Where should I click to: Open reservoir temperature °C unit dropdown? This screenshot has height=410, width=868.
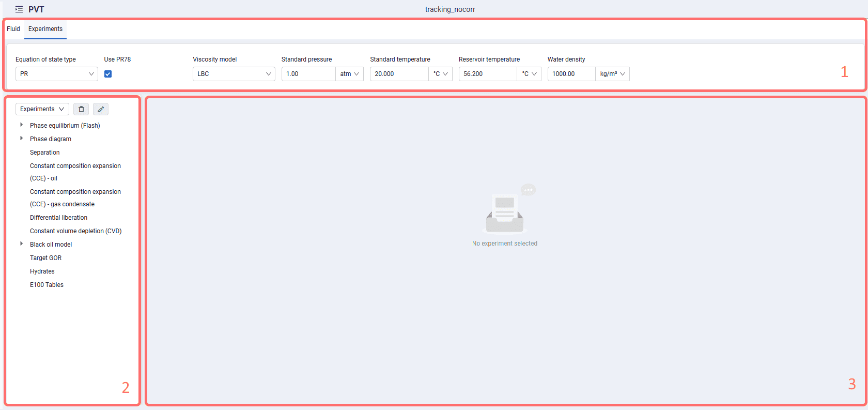(x=529, y=74)
